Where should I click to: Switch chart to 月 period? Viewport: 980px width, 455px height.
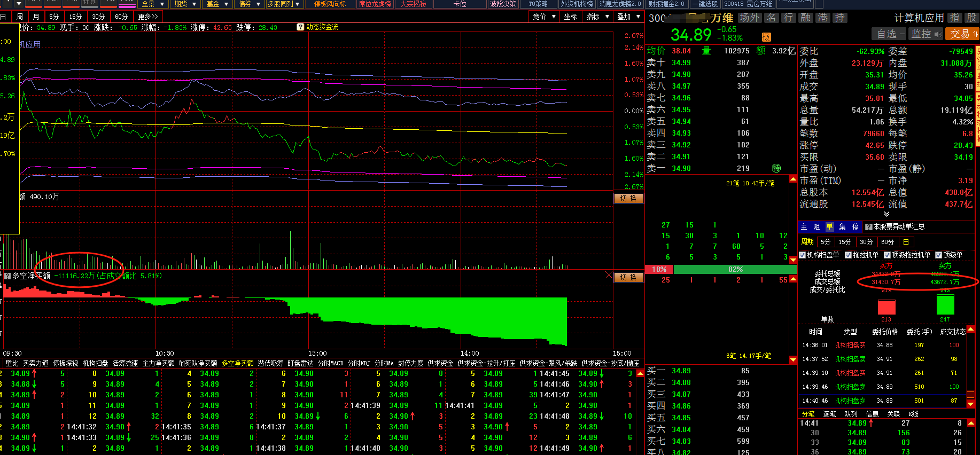point(36,17)
